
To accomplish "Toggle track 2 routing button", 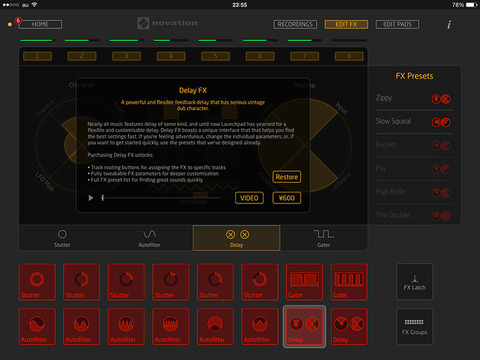I will point(82,56).
